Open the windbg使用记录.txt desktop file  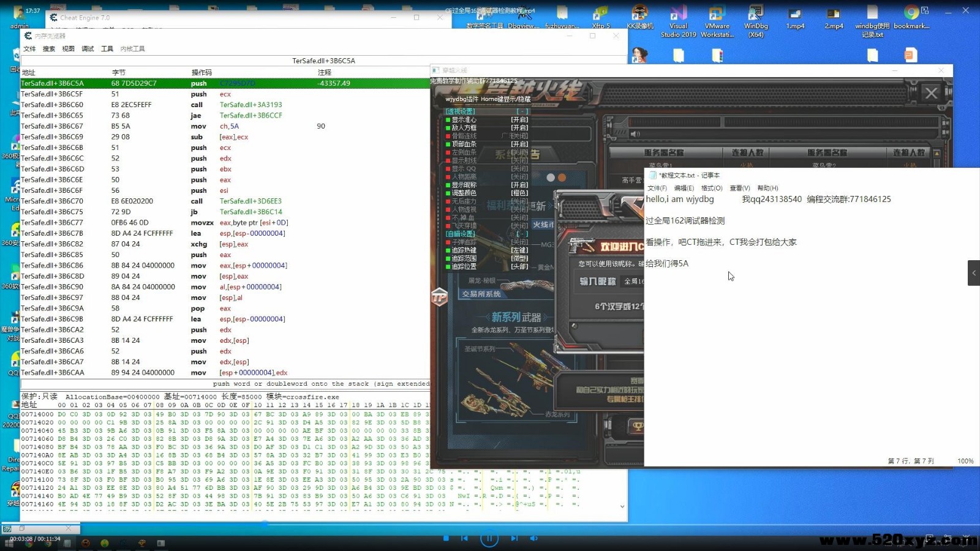click(x=872, y=21)
